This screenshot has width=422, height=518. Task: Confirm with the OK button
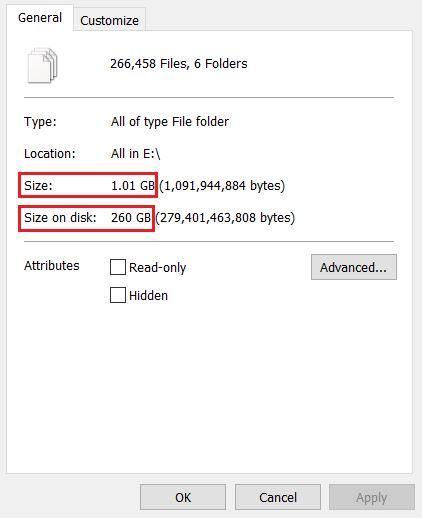pyautogui.click(x=183, y=497)
